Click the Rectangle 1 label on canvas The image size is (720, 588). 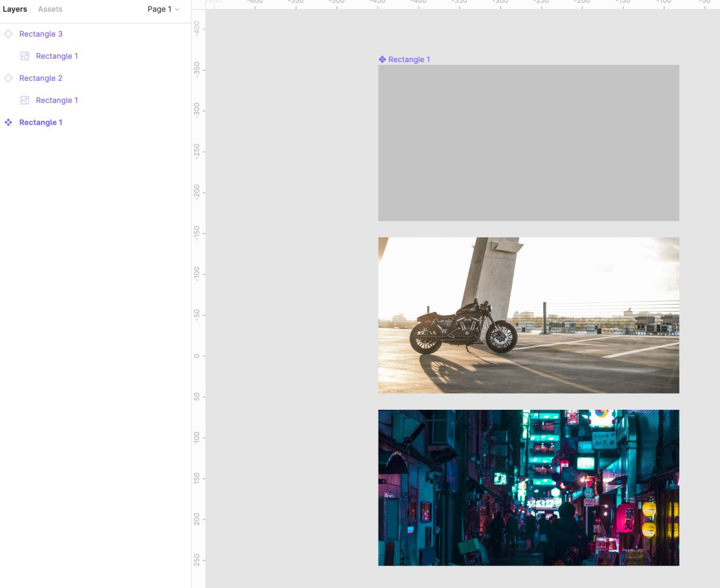pos(409,60)
